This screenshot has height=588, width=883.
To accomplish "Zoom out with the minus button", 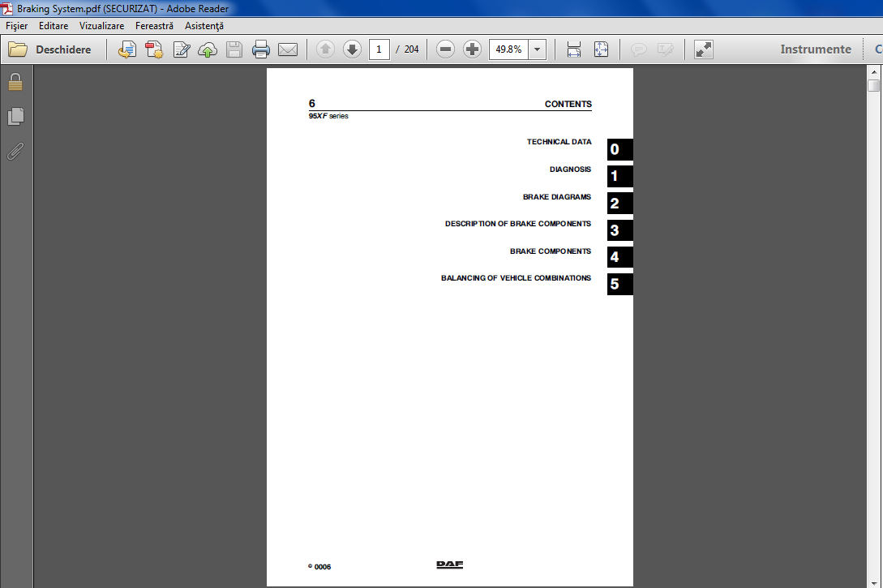I will [445, 49].
